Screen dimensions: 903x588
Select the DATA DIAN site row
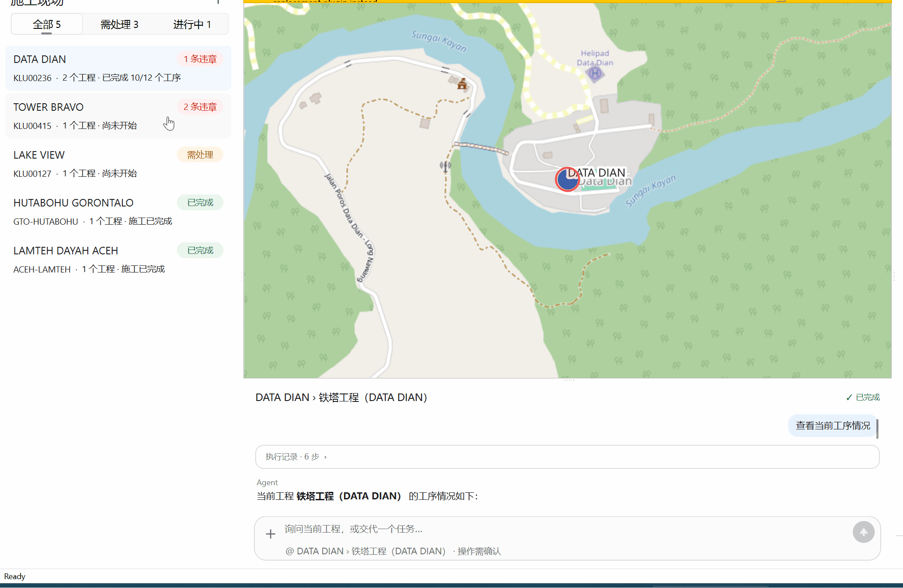118,68
